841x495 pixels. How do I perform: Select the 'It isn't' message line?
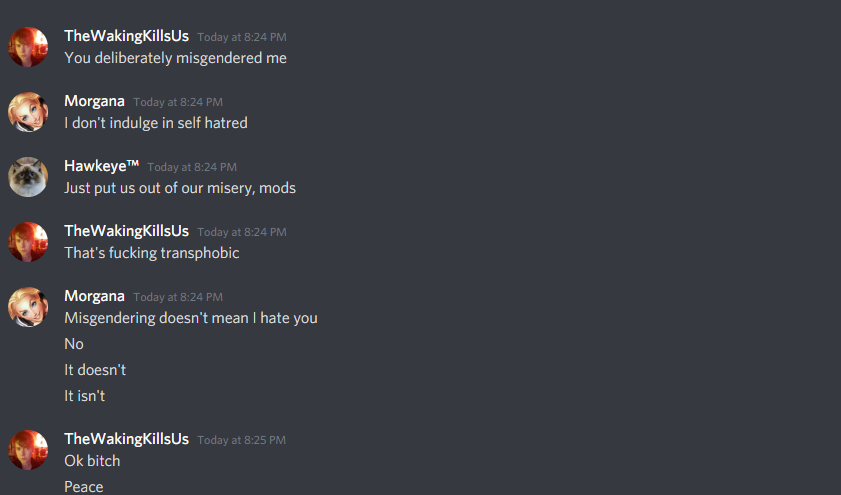(x=85, y=396)
